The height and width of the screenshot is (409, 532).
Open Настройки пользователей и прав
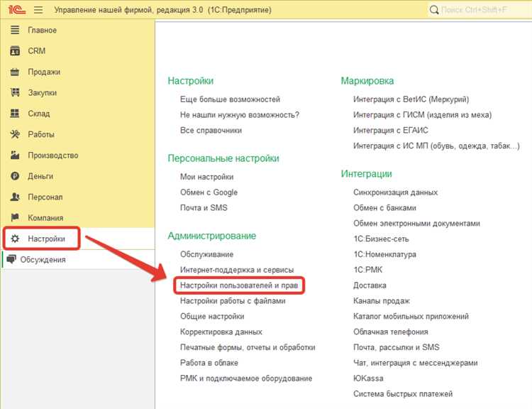239,285
